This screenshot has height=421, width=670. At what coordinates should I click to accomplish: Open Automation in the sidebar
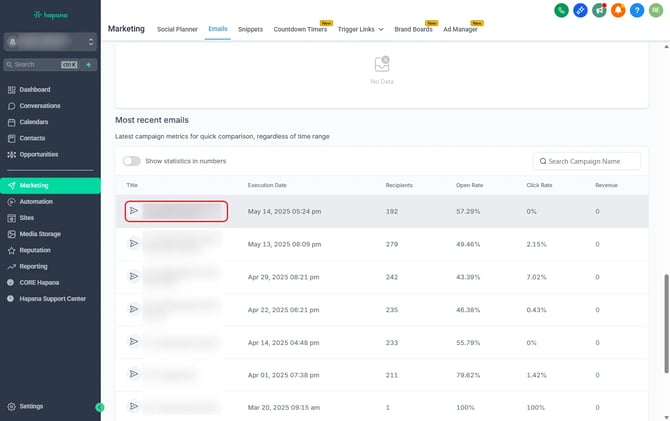tap(36, 202)
